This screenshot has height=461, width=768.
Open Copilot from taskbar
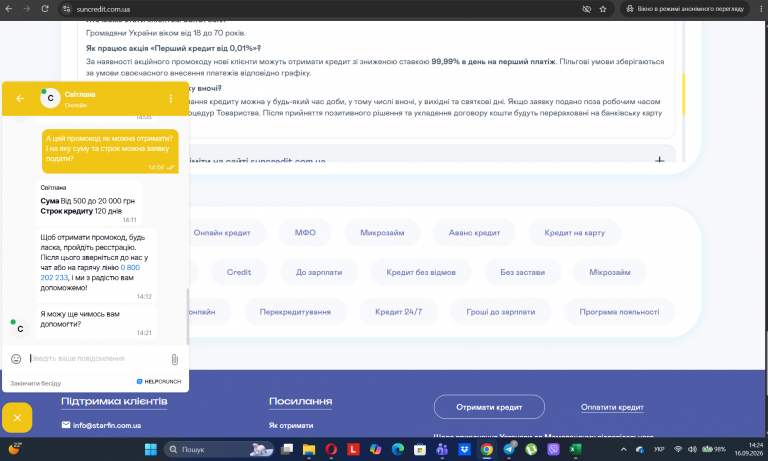[376, 449]
